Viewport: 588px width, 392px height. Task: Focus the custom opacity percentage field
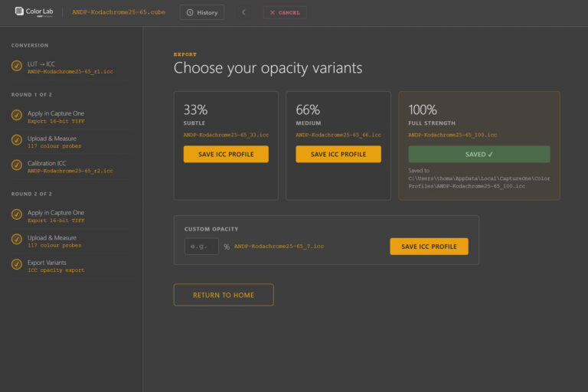201,247
